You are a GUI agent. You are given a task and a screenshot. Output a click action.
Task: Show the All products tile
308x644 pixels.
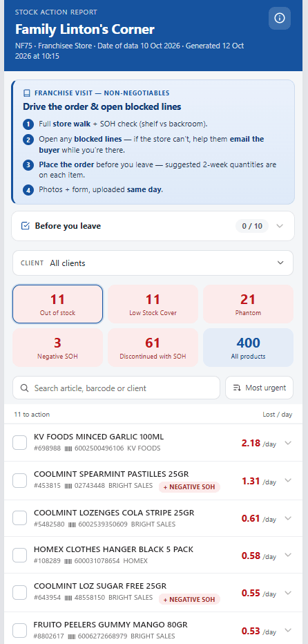coord(248,348)
